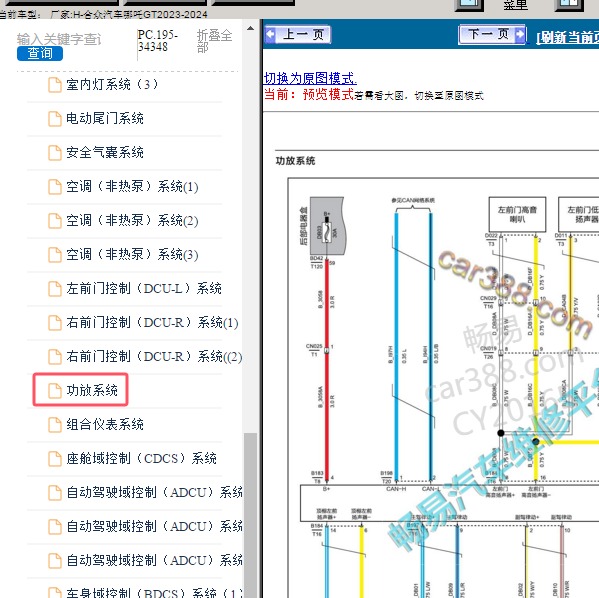Click the PC.195-34348 label
The height and width of the screenshot is (598, 599).
coord(157,41)
